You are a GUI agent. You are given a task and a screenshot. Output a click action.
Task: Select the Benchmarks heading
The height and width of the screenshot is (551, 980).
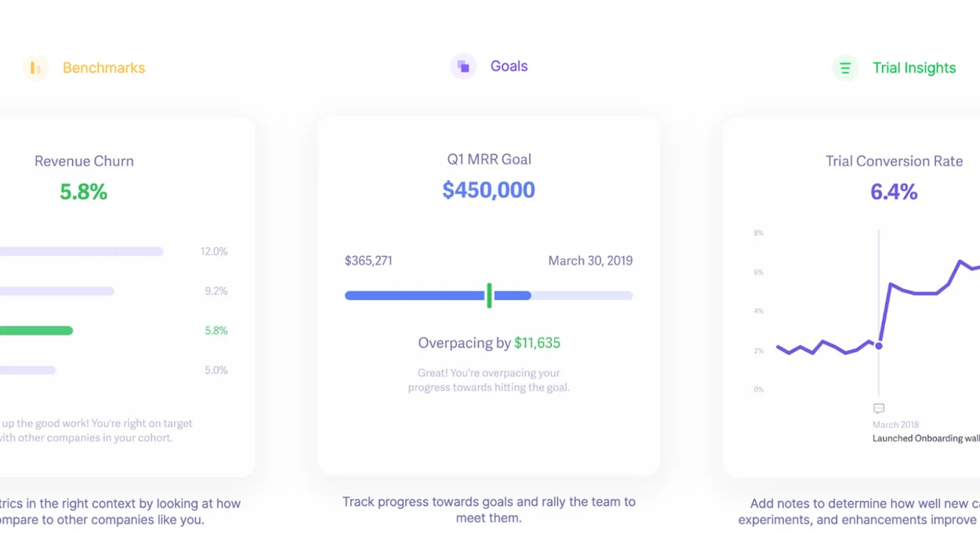point(104,68)
